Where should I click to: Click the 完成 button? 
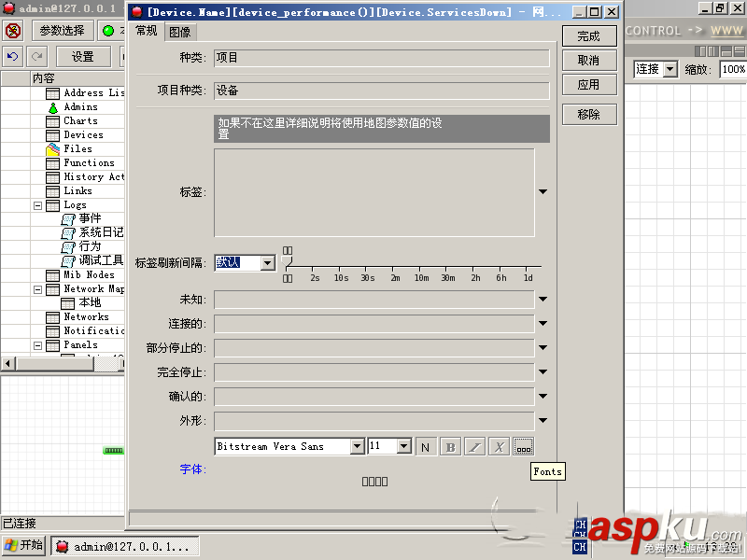(x=589, y=36)
